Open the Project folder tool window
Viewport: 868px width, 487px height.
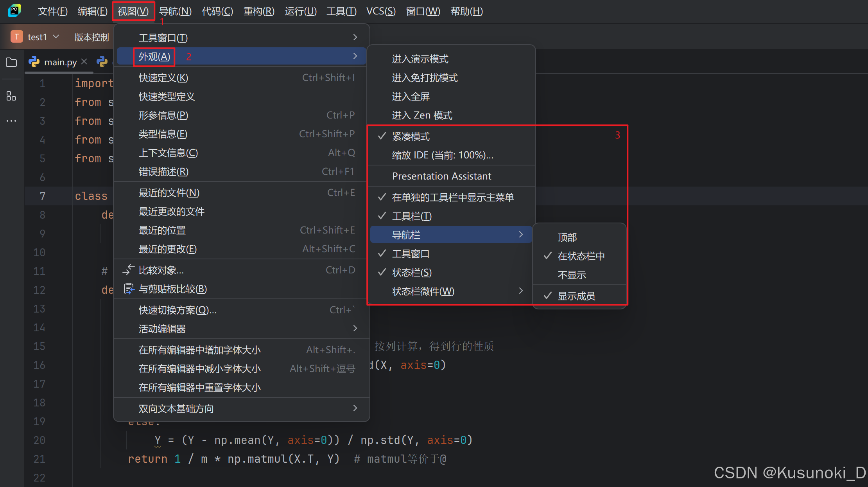11,63
